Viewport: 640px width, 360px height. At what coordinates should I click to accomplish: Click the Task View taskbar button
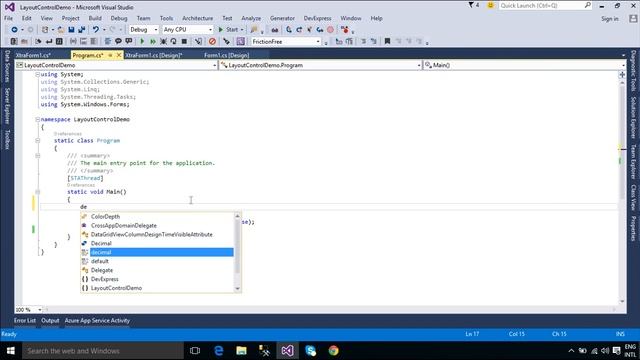[195, 351]
